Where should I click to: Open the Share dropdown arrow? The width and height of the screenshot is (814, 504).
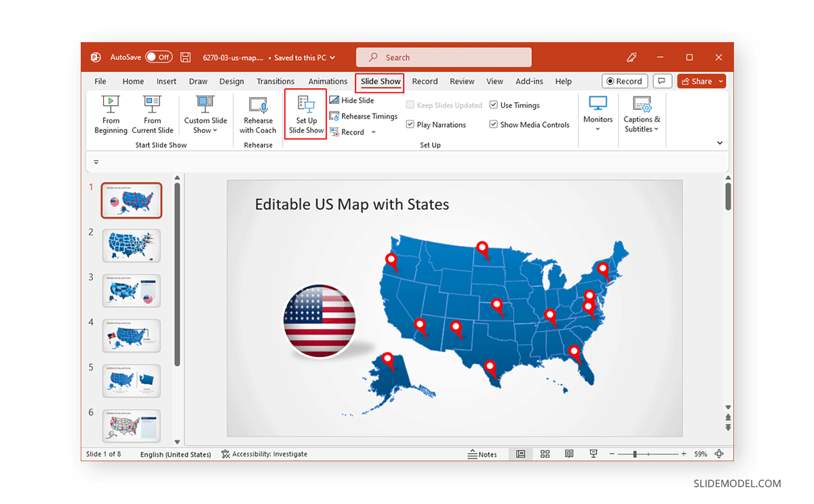click(720, 81)
